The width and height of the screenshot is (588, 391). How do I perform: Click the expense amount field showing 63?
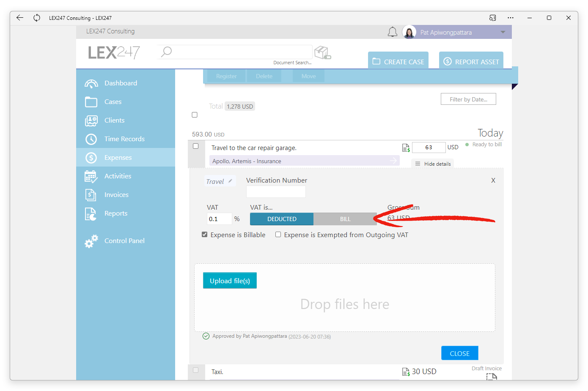(x=429, y=147)
